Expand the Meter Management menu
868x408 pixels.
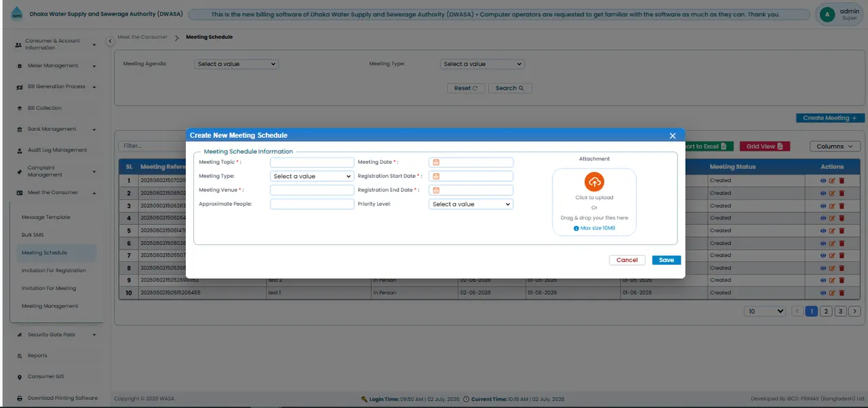click(56, 66)
